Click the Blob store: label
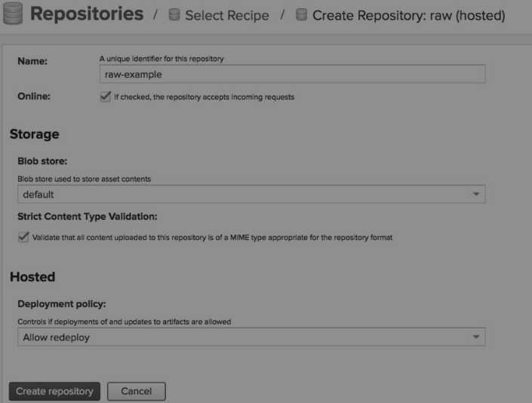This screenshot has height=403, width=532. point(42,162)
